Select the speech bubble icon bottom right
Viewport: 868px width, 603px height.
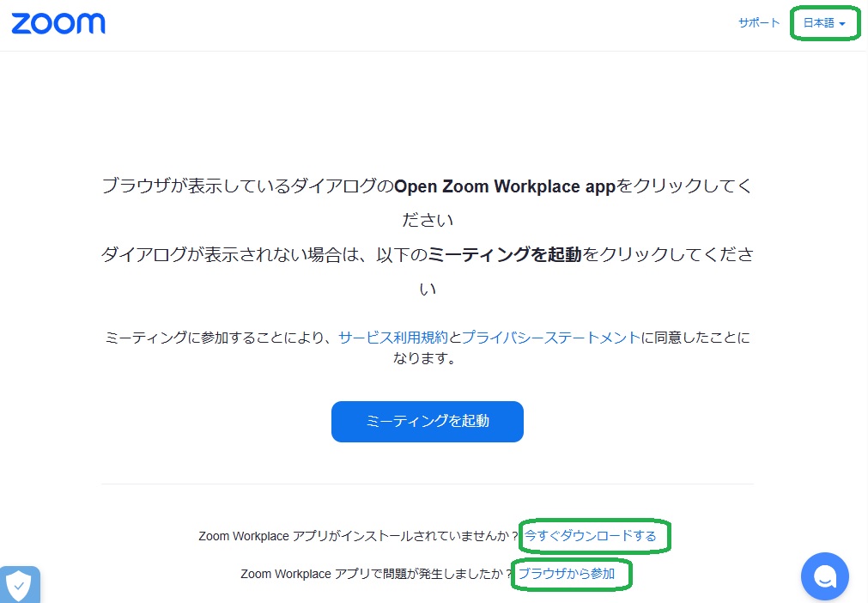tap(824, 576)
